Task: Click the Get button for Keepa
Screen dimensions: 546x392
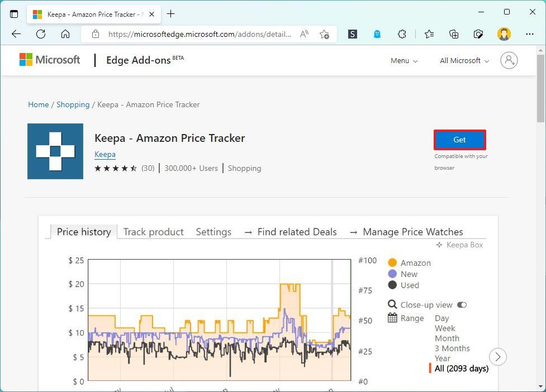Action: click(459, 140)
